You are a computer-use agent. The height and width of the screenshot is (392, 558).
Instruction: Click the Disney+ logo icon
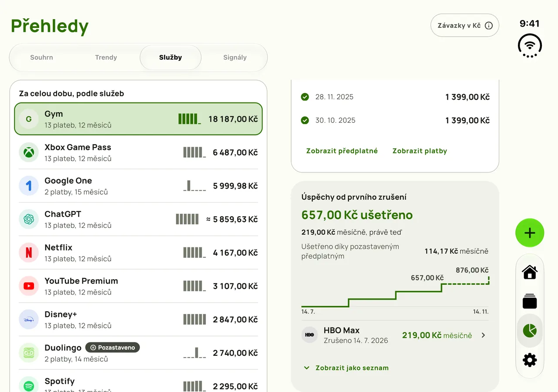(29, 319)
